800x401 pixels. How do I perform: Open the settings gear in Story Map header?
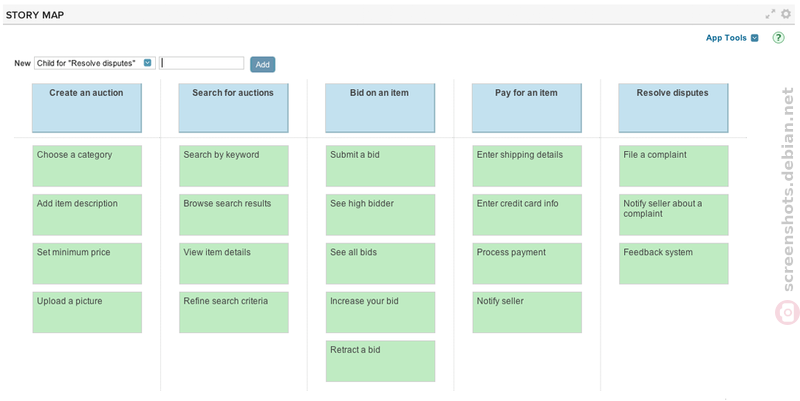(x=786, y=14)
